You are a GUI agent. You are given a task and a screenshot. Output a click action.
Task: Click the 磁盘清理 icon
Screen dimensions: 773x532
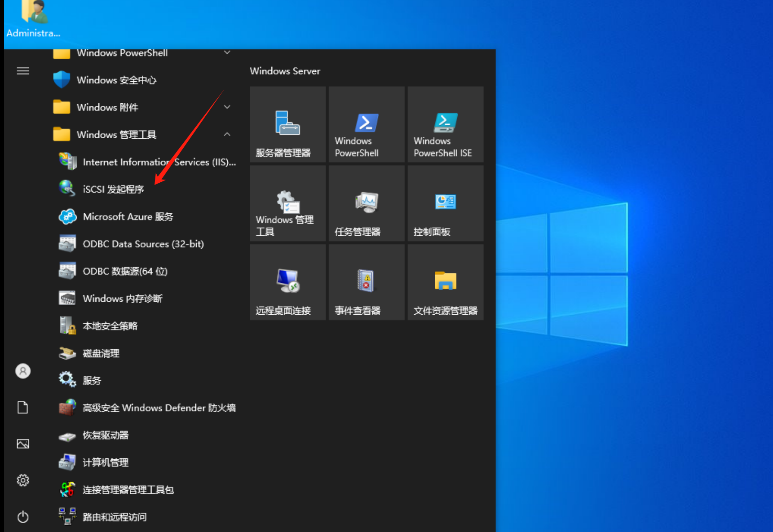67,353
